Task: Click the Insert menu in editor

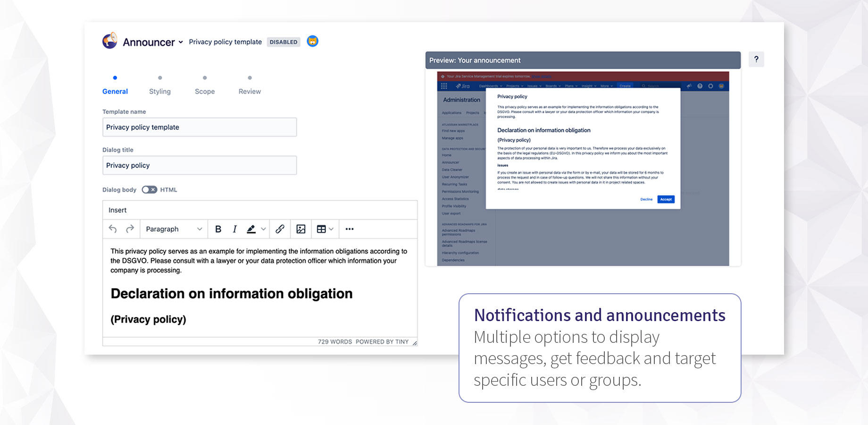Action: tap(117, 210)
